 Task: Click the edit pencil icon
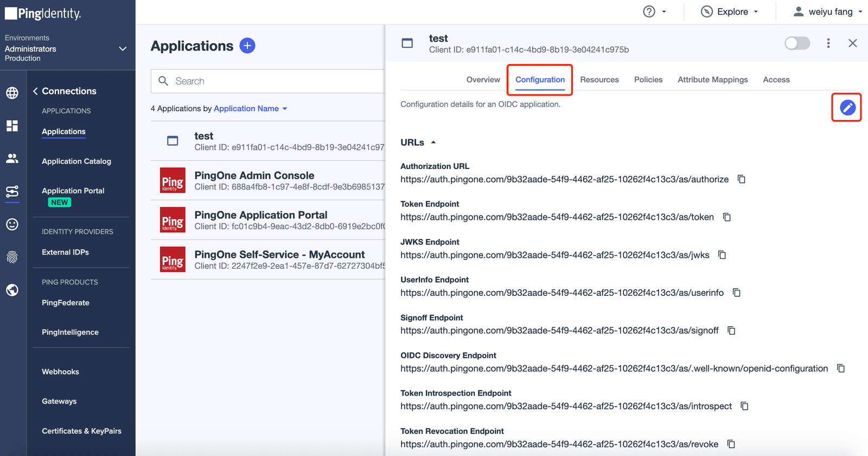coord(847,107)
